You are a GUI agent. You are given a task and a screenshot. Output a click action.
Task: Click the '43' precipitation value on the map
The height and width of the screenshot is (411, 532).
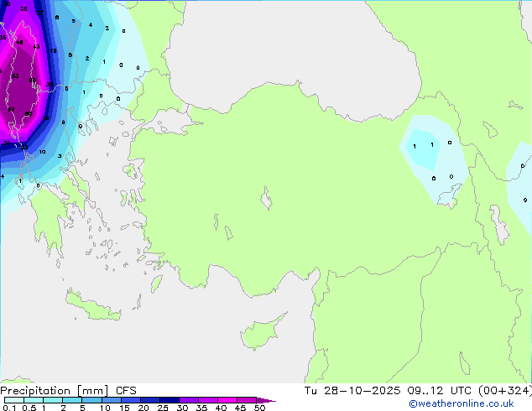point(36,46)
